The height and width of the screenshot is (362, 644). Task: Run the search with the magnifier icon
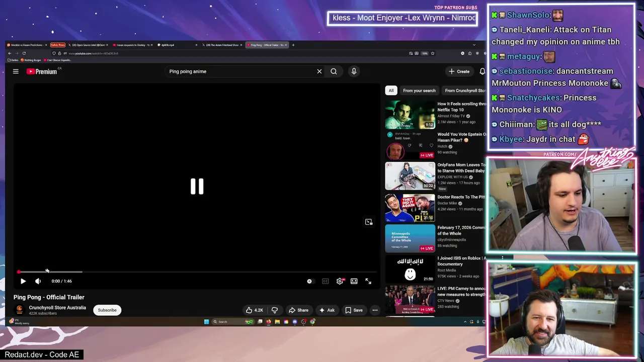click(334, 71)
